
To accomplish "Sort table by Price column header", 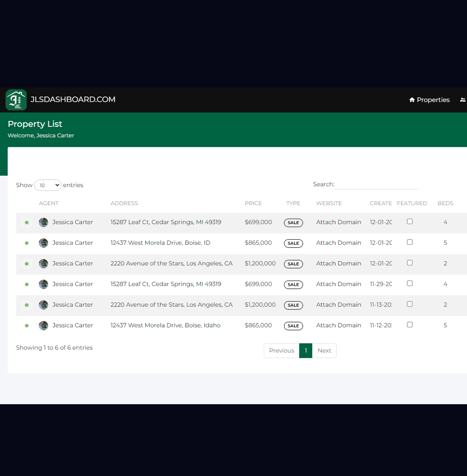I will tap(253, 203).
